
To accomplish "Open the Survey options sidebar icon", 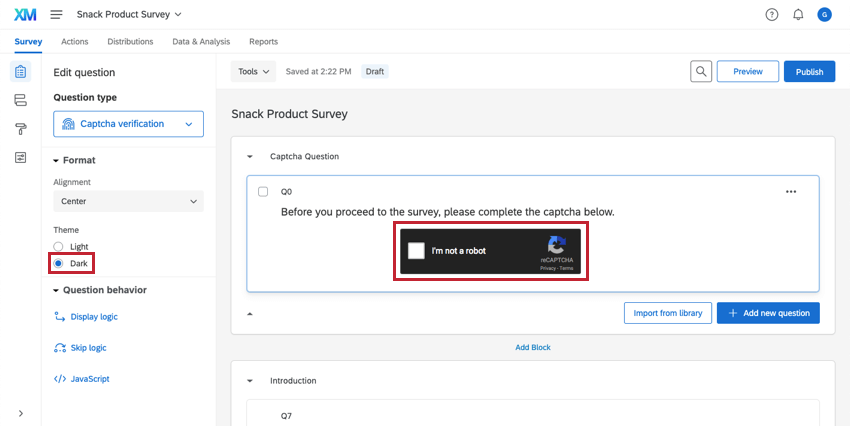I will 20,158.
